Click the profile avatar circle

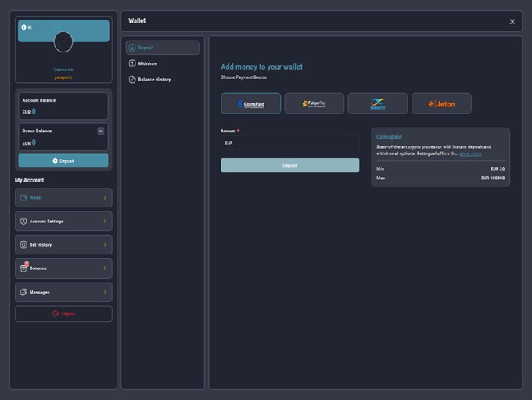[x=63, y=41]
